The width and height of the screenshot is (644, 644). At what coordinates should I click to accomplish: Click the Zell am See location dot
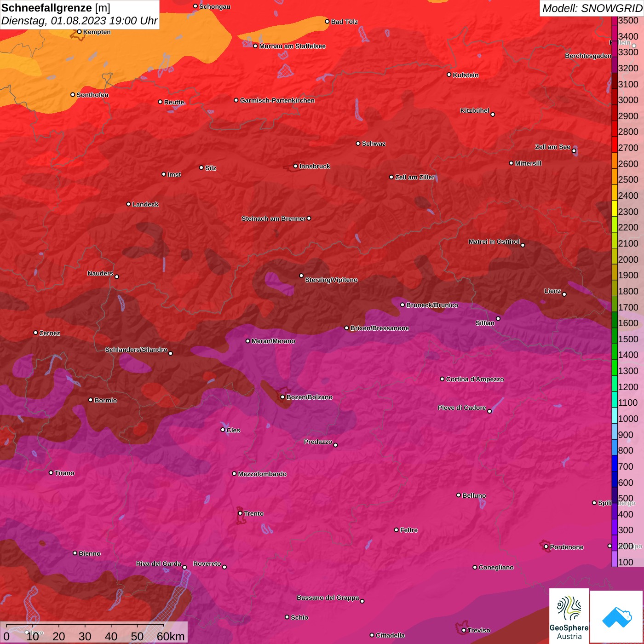point(574,151)
